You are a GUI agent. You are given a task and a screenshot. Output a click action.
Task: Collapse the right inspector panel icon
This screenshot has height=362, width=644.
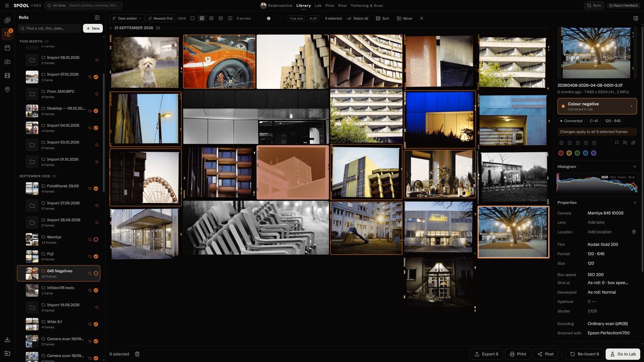click(x=636, y=19)
